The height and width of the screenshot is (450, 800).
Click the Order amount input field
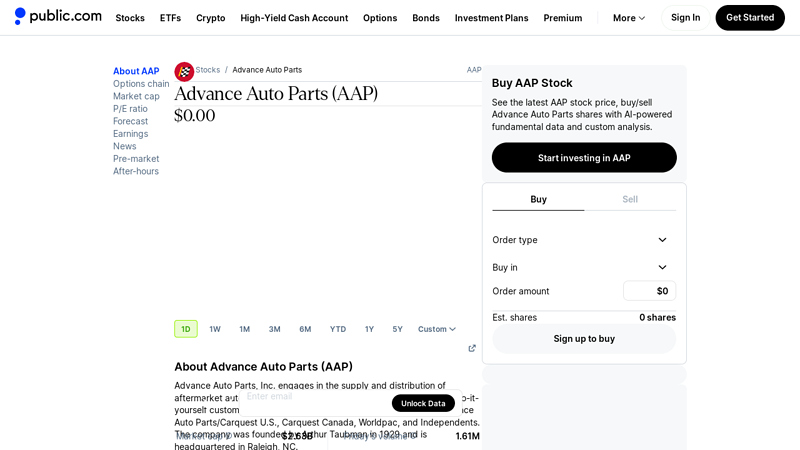[x=649, y=291]
